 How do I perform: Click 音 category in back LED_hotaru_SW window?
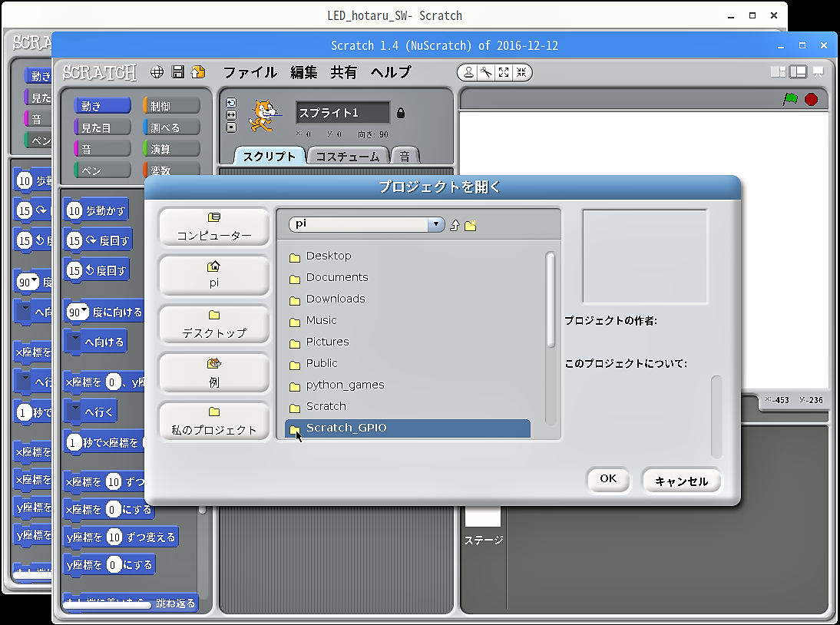tap(36, 119)
